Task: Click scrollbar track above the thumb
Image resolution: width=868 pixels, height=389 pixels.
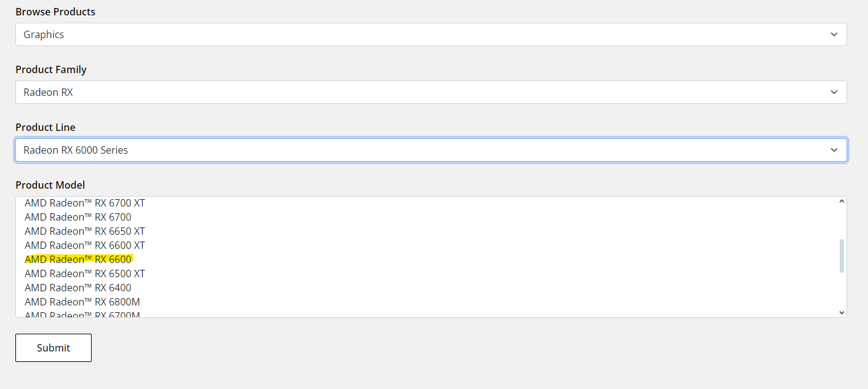Action: click(x=842, y=221)
